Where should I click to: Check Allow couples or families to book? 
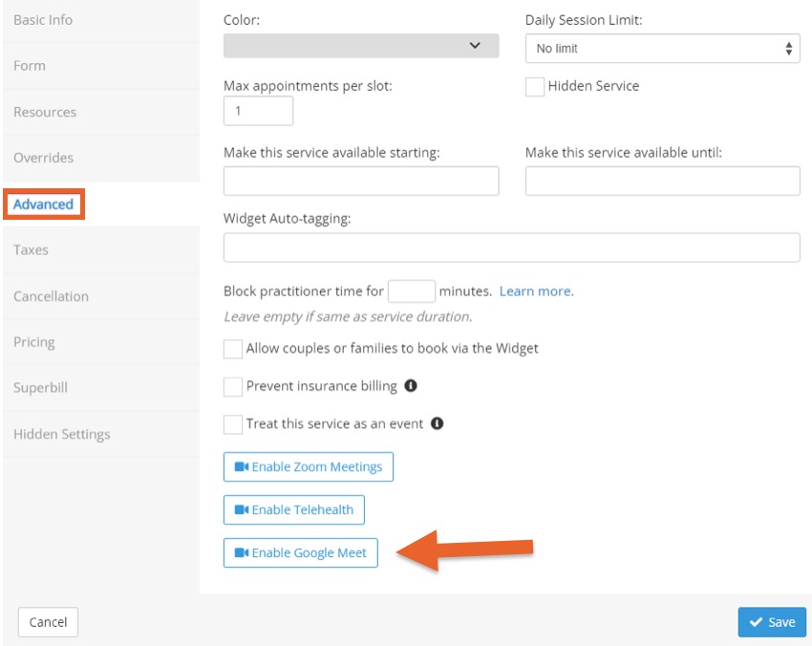pyautogui.click(x=232, y=349)
